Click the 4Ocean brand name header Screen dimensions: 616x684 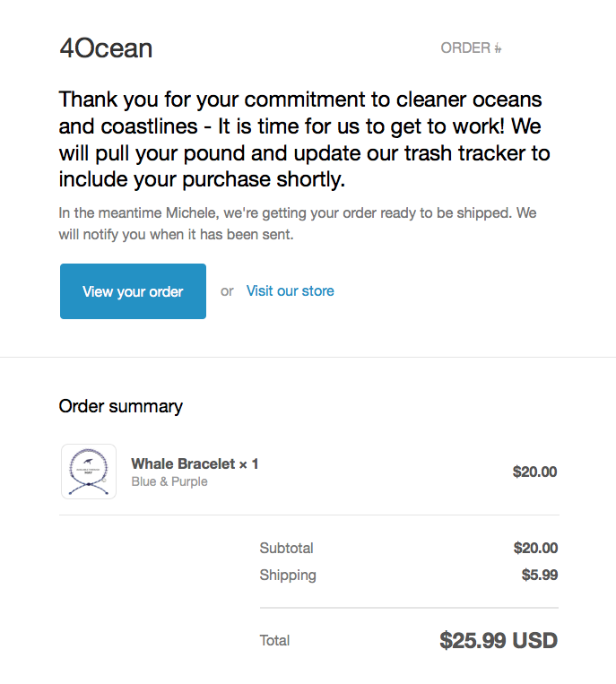106,48
